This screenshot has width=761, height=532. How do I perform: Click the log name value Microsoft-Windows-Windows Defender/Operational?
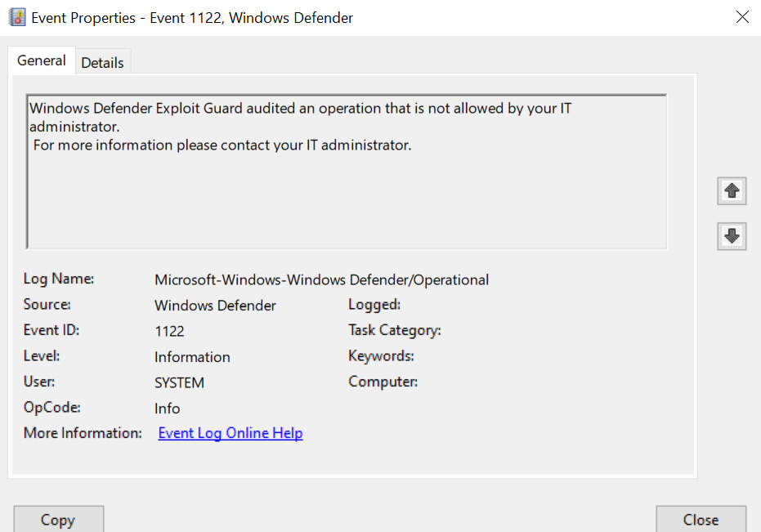[x=322, y=280]
